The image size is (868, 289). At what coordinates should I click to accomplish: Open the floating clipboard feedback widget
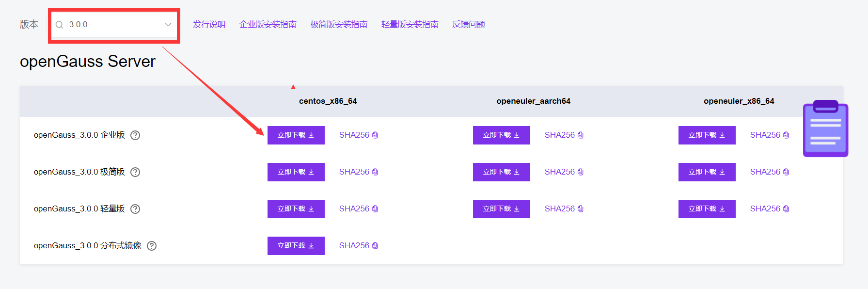(x=825, y=129)
